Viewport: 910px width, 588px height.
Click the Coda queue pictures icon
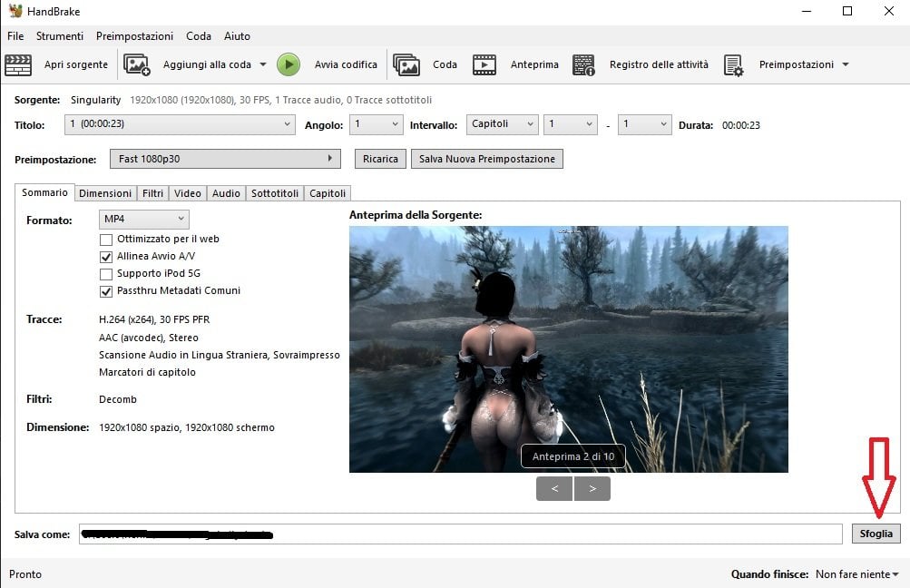pyautogui.click(x=406, y=64)
